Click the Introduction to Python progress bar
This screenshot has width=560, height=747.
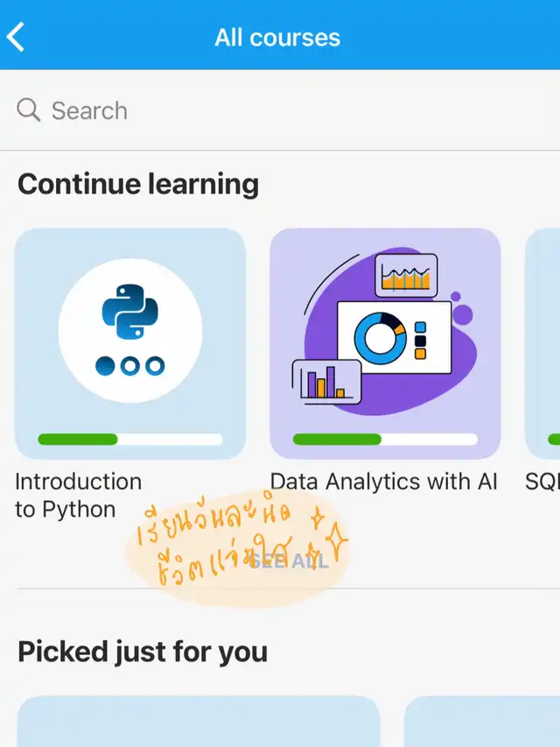click(x=130, y=439)
